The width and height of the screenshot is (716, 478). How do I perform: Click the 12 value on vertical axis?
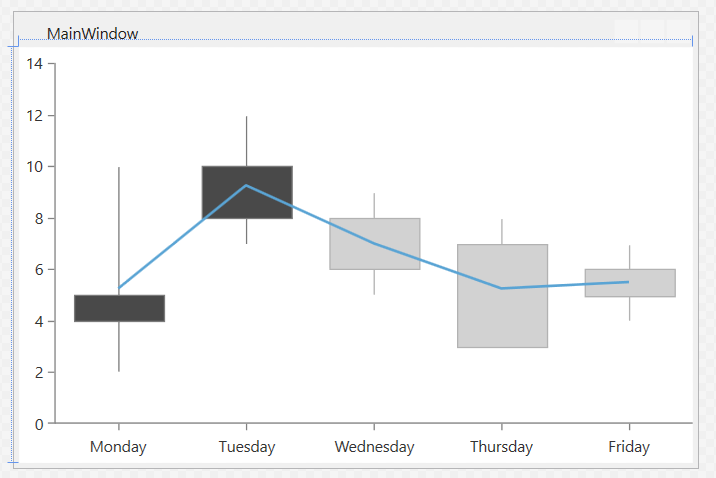[35, 116]
